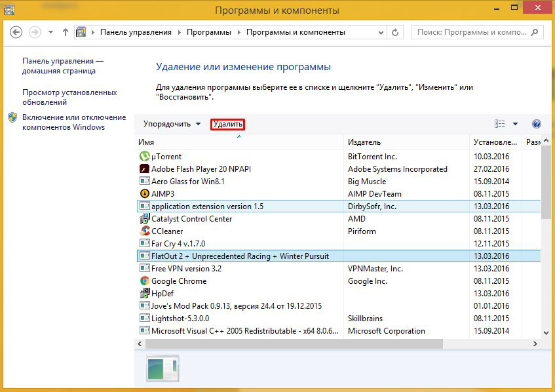The height and width of the screenshot is (392, 555).
Task: Click the CCleaner program icon
Action: (x=145, y=231)
